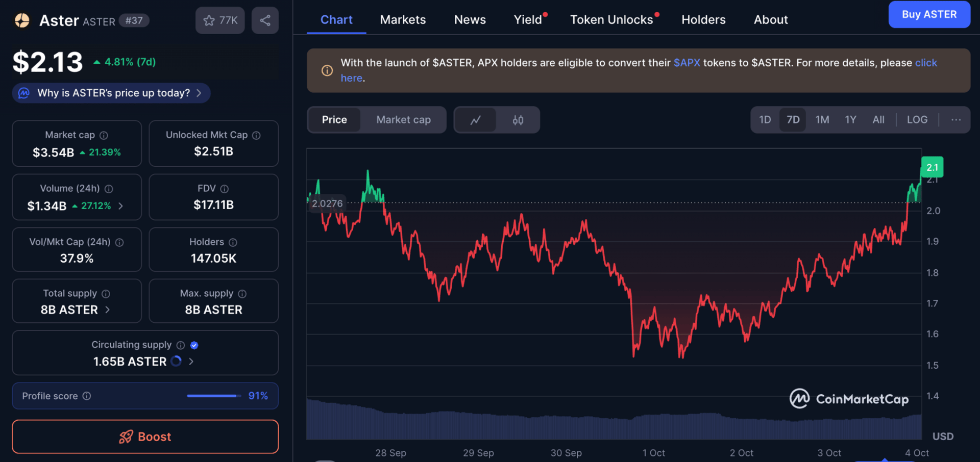Click the Profile score progress bar
Viewport: 980px width, 462px height.
point(214,396)
